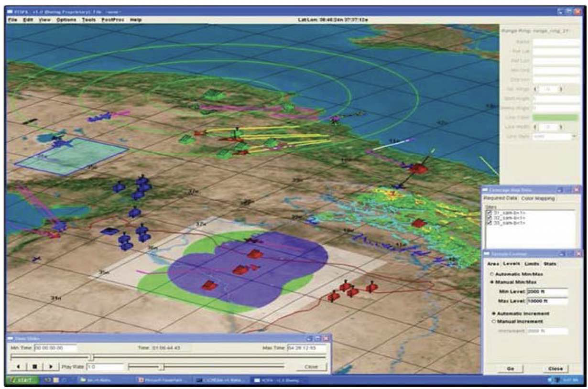Increase the Line Width stepper value
The width and height of the screenshot is (588, 389).
click(561, 127)
